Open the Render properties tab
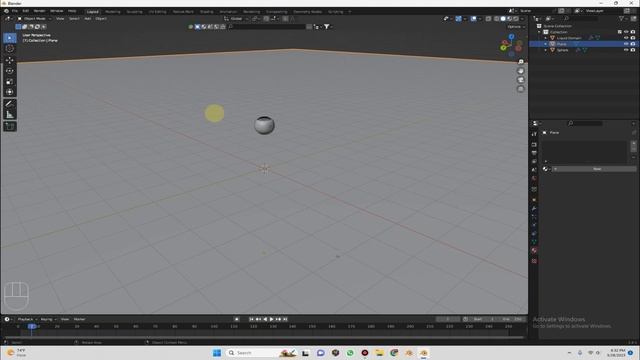This screenshot has width=640, height=360. [534, 144]
